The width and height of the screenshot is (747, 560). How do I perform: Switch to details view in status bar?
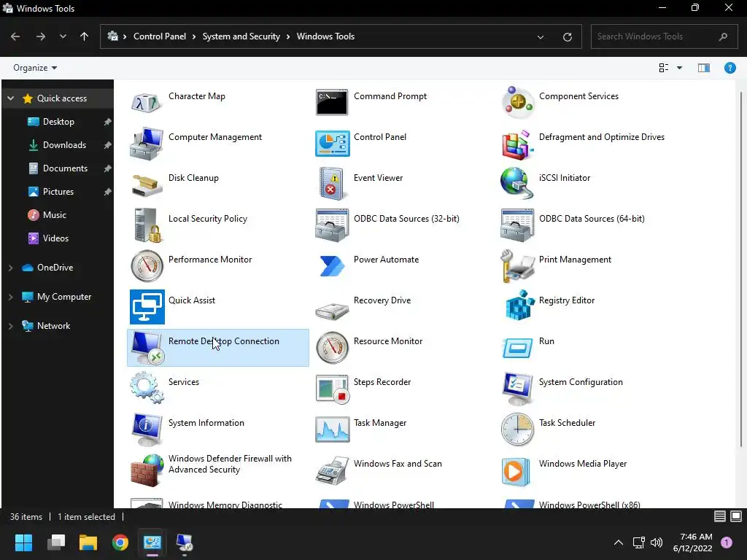[x=719, y=516]
